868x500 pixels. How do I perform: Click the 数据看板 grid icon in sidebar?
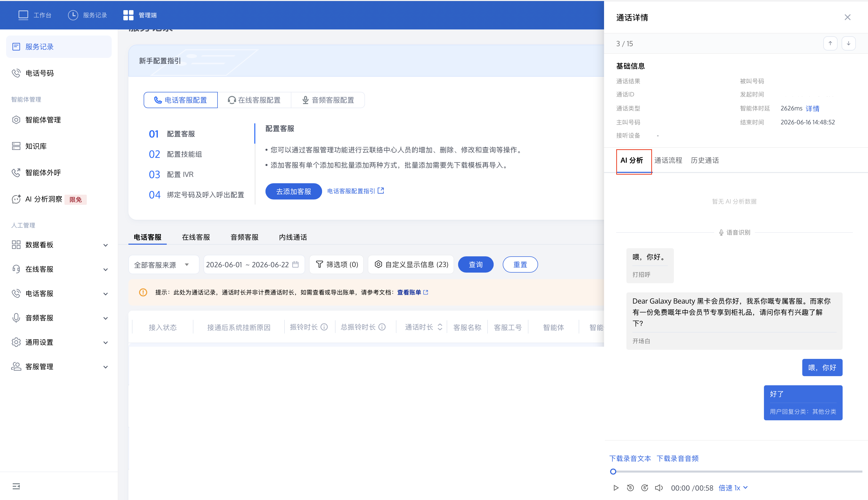pos(16,245)
